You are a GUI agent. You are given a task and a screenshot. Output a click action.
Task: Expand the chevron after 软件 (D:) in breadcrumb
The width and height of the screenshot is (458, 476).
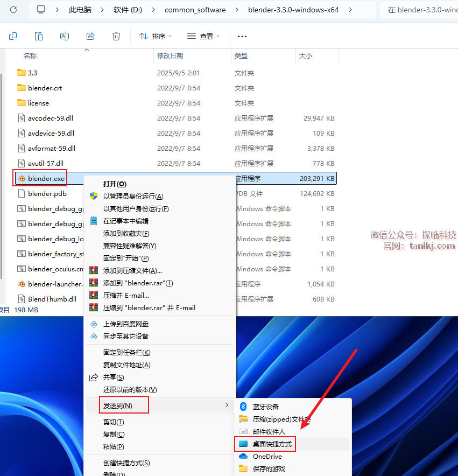pyautogui.click(x=153, y=10)
